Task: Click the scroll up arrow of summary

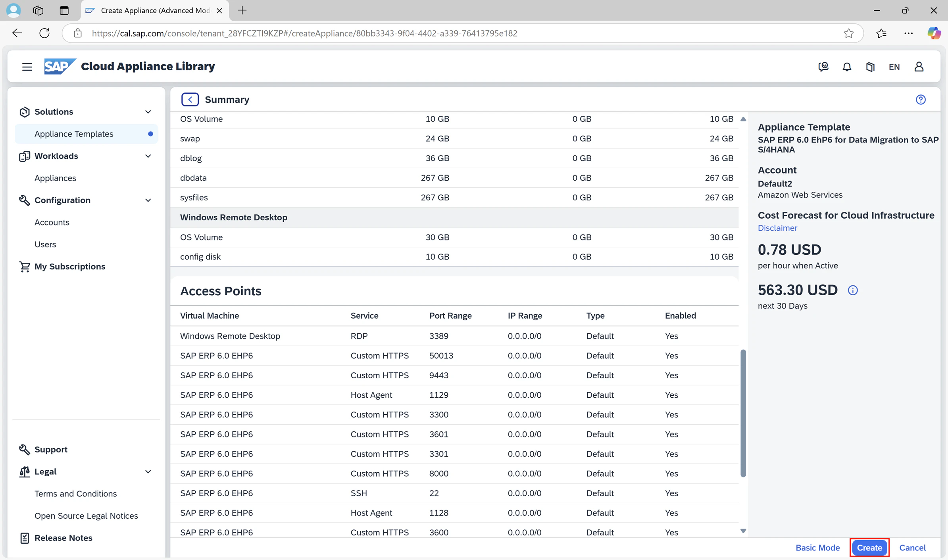Action: click(x=743, y=119)
